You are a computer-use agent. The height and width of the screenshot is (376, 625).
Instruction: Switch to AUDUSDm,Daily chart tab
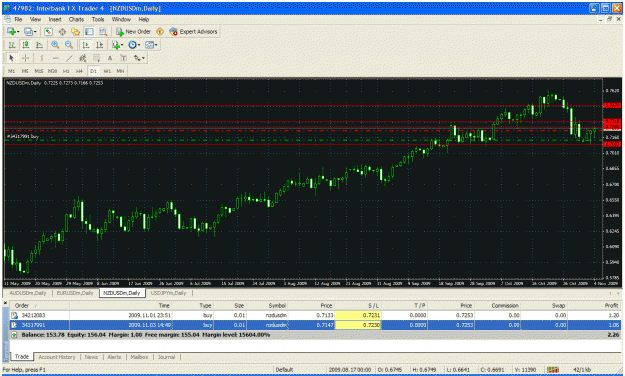pos(28,293)
